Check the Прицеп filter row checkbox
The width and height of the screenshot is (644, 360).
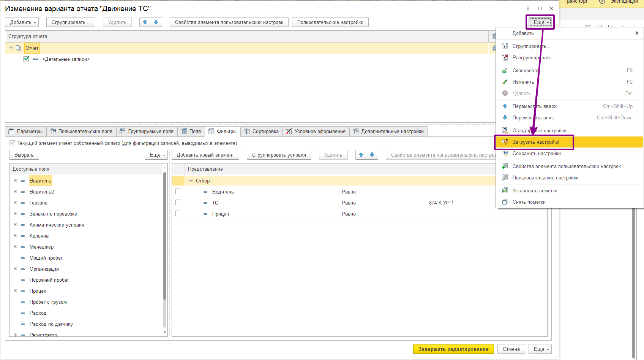pos(178,214)
